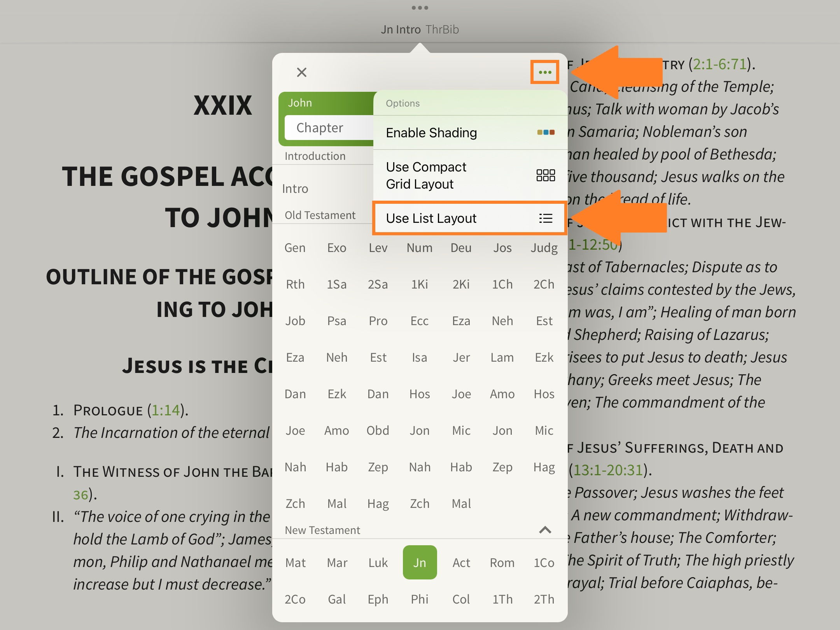This screenshot has height=630, width=840.
Task: Select Rom in the New Testament grid
Action: click(x=502, y=563)
